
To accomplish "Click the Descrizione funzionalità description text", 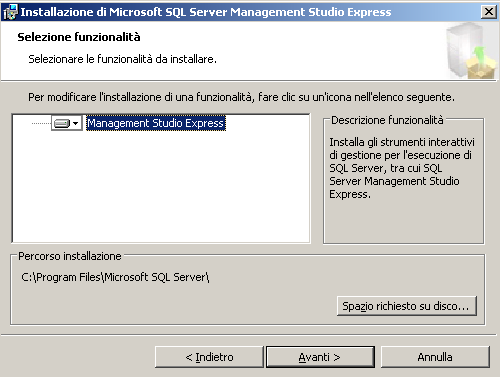I will pos(401,168).
